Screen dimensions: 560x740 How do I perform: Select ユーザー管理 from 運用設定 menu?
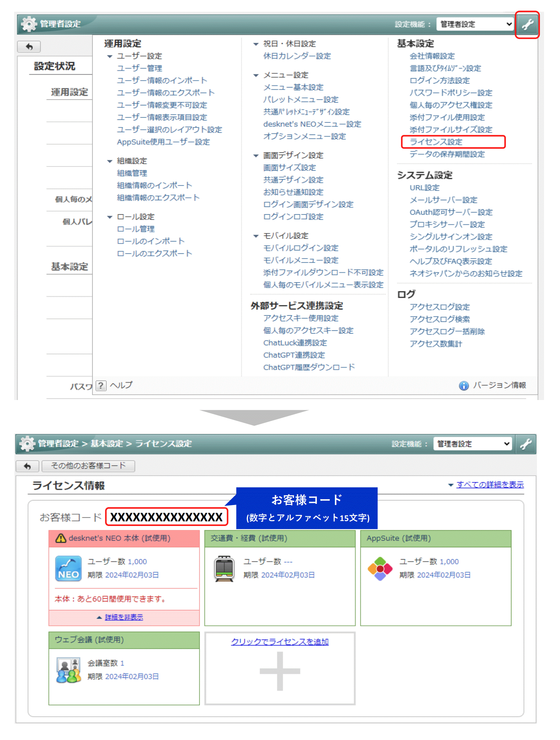click(x=139, y=68)
